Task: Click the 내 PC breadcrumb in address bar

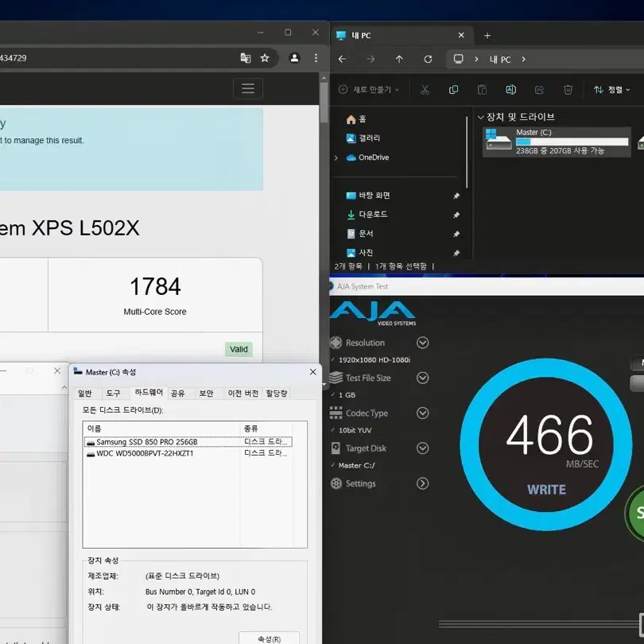Action: [500, 60]
